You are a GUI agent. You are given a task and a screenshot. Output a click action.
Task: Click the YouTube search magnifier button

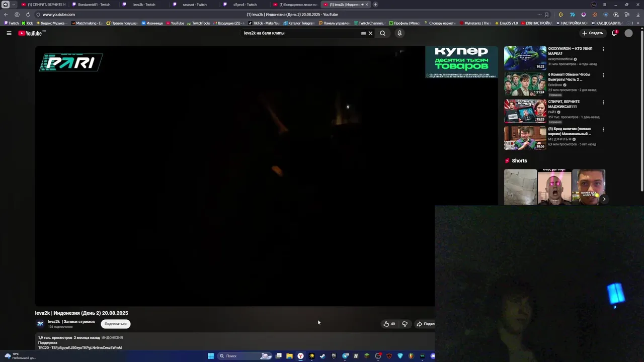coord(383,33)
